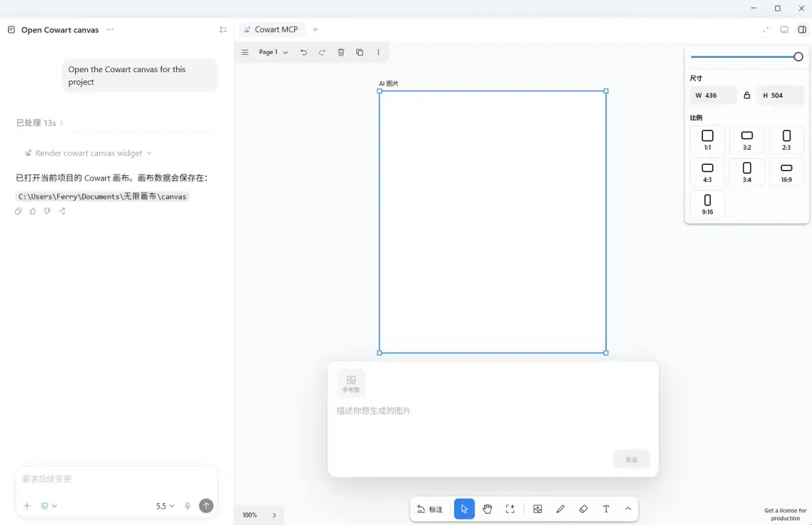This screenshot has height=525, width=812.
Task: Expand more tools with the up chevron
Action: coord(628,509)
